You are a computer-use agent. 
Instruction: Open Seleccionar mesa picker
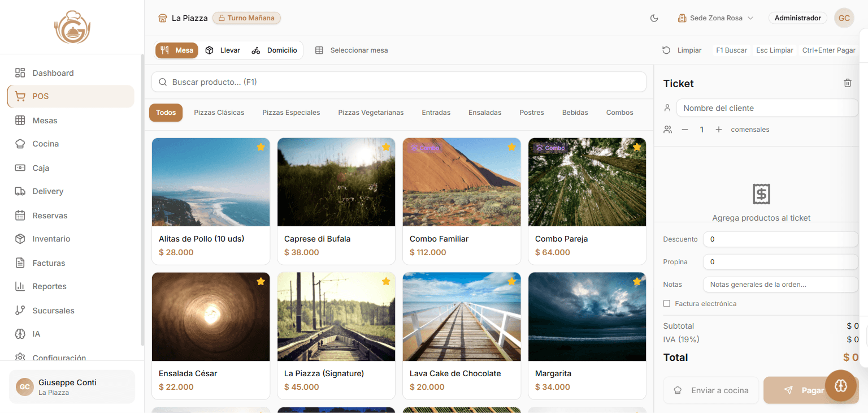point(351,50)
